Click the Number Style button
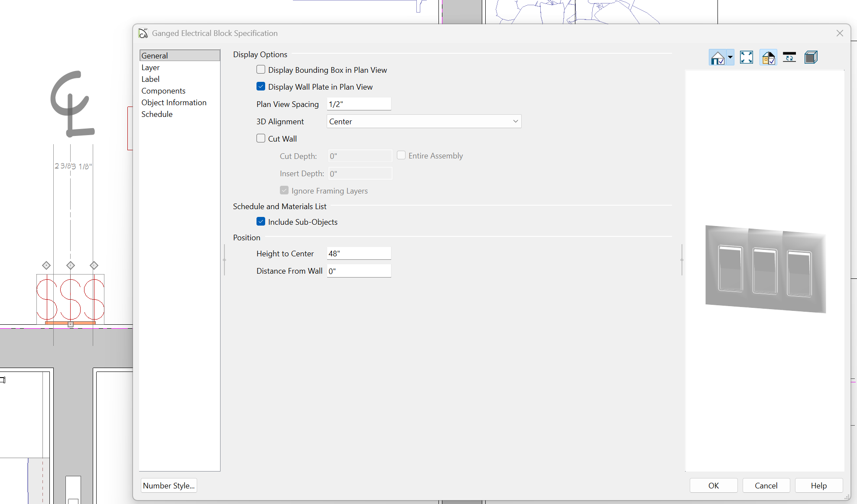Viewport: 857px width, 504px height. click(x=169, y=485)
